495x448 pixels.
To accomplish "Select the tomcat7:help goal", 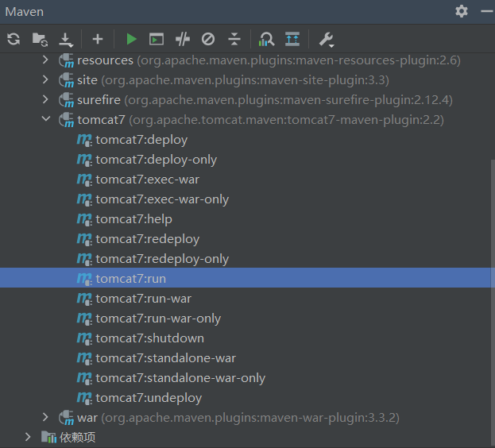I will point(133,219).
